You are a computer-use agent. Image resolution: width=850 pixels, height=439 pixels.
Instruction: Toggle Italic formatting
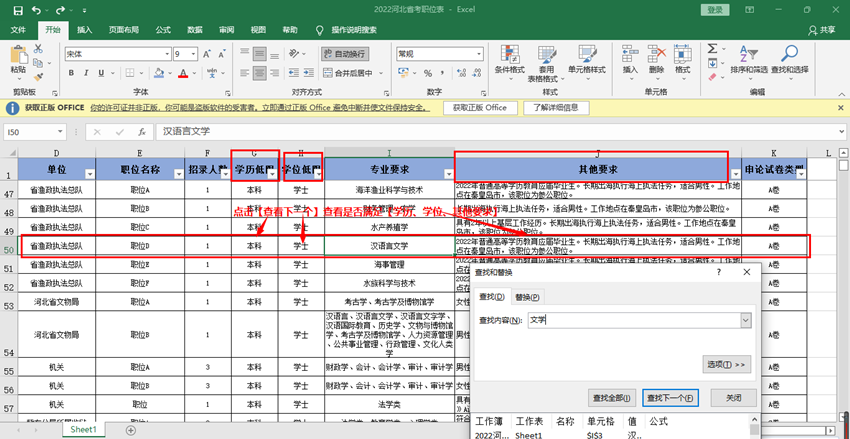click(87, 73)
